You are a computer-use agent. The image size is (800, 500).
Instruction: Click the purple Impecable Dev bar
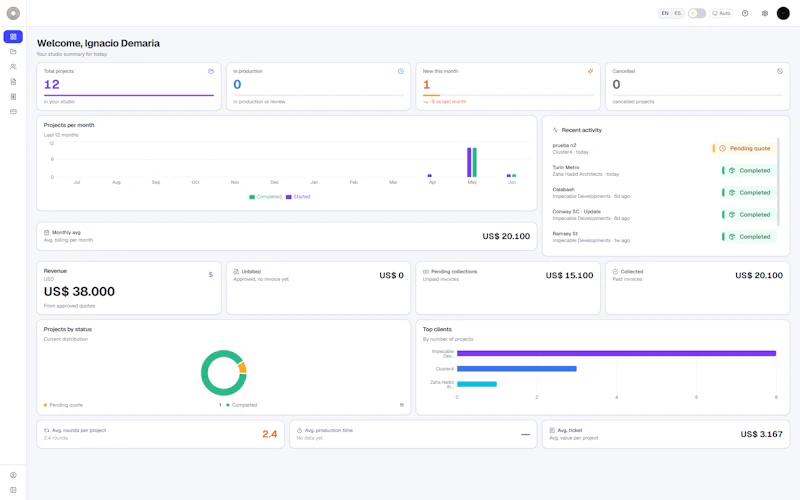pos(616,353)
